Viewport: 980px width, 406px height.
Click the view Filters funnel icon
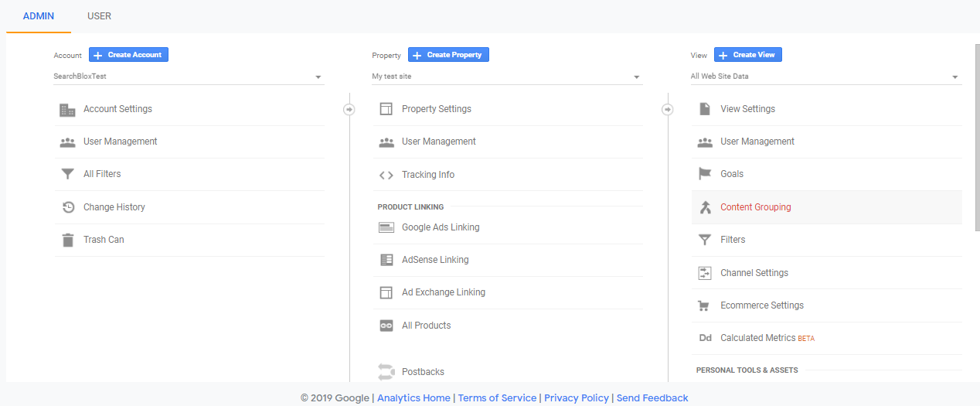tap(705, 240)
